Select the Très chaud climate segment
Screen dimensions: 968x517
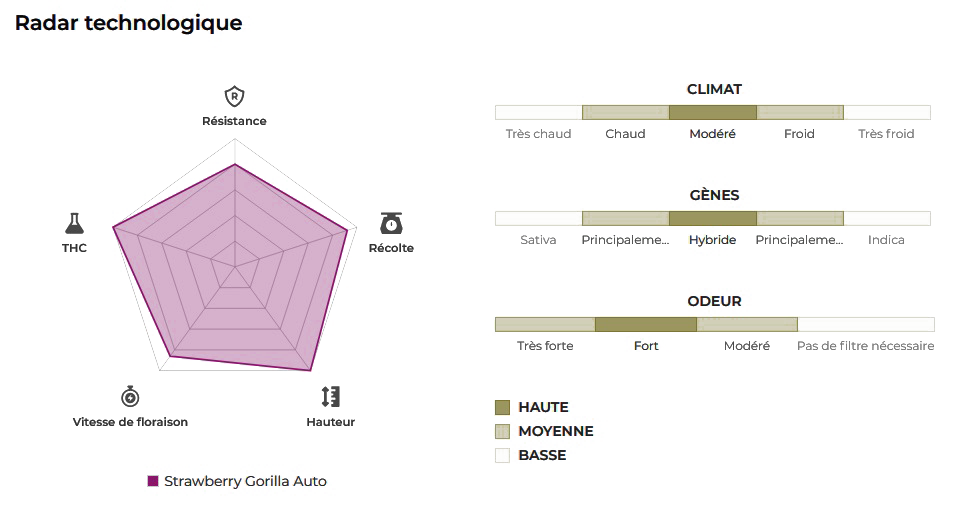(x=538, y=112)
